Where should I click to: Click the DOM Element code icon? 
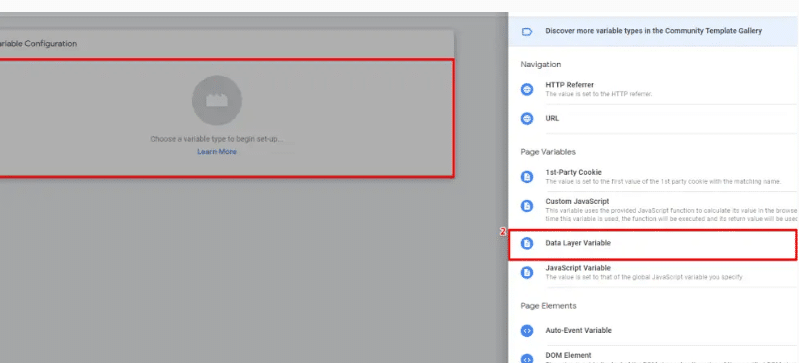(527, 359)
